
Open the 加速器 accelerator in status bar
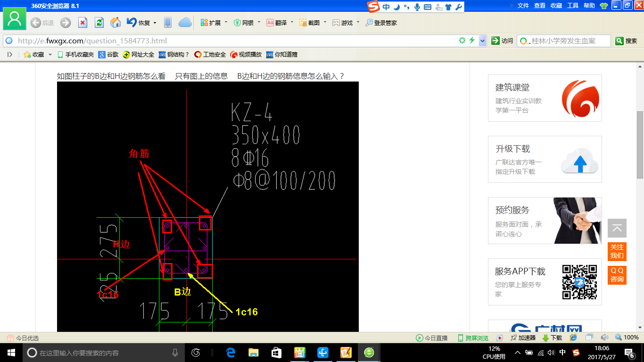coord(523,338)
